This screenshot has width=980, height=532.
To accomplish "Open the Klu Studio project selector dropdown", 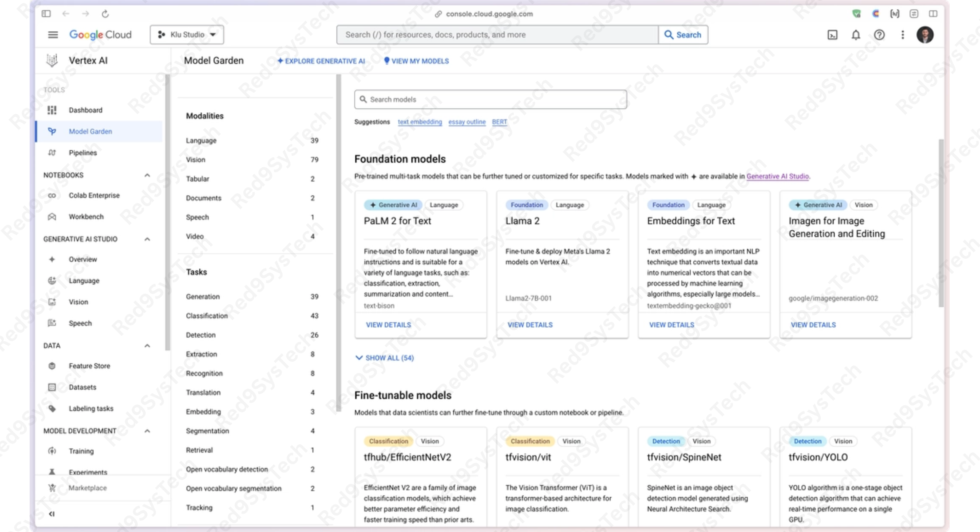I will 187,35.
